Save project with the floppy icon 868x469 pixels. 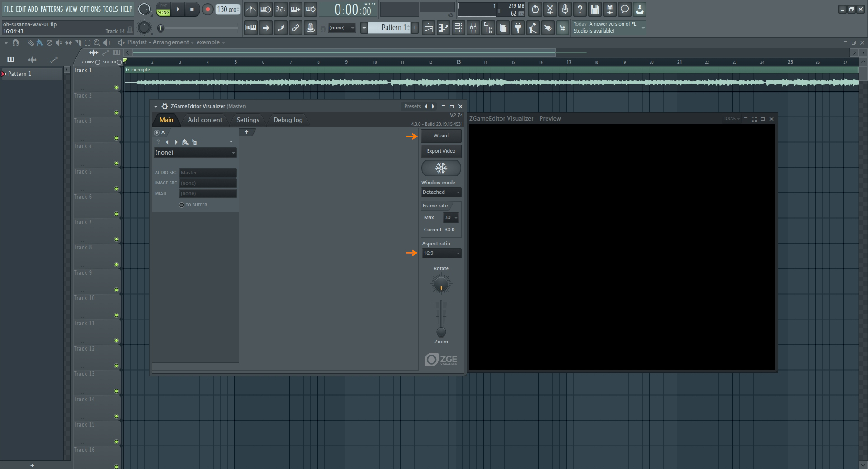[595, 9]
